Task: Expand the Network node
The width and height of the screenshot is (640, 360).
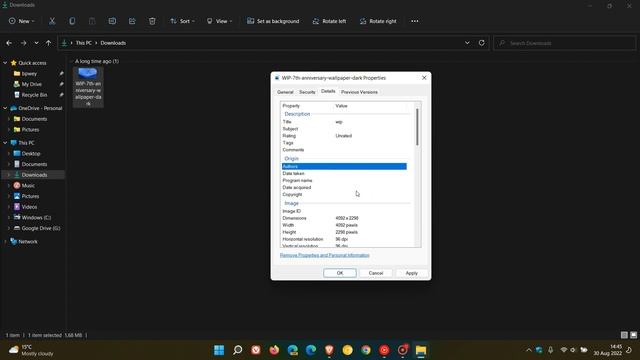Action: [5, 242]
